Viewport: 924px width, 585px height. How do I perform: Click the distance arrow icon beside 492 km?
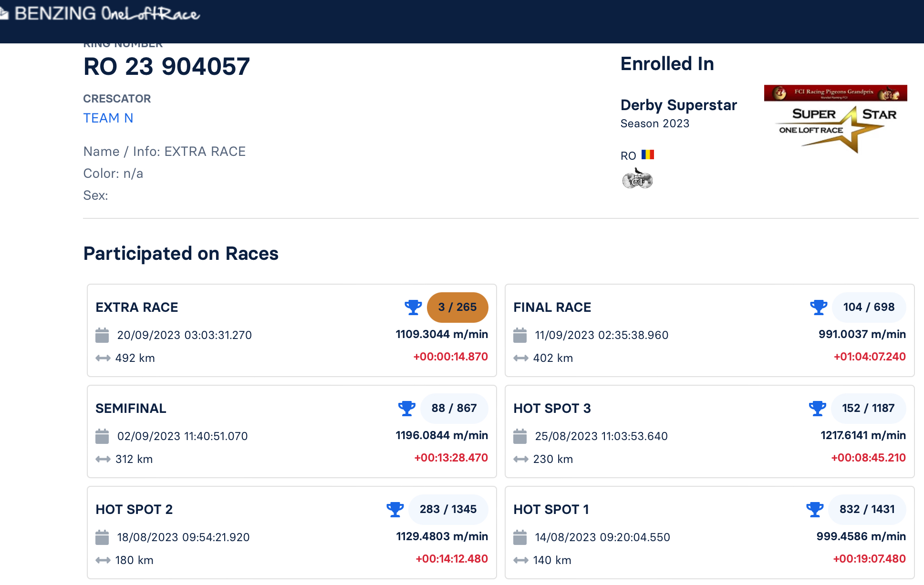103,358
